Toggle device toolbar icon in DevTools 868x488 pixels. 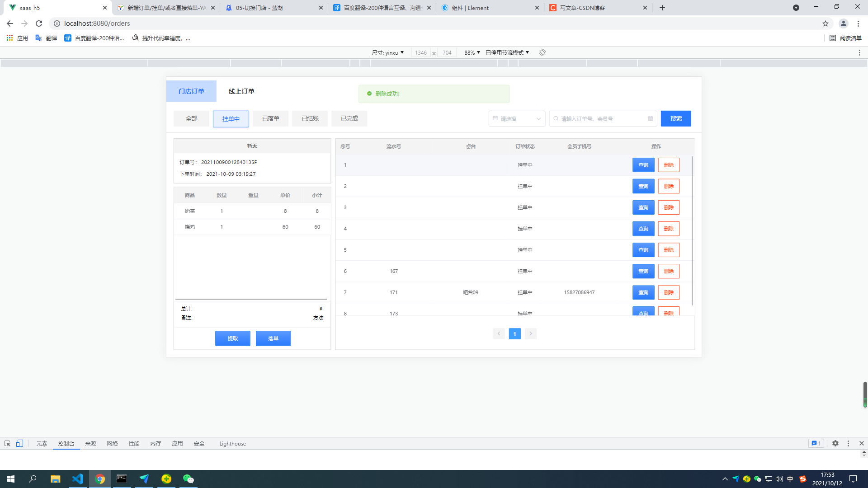19,443
